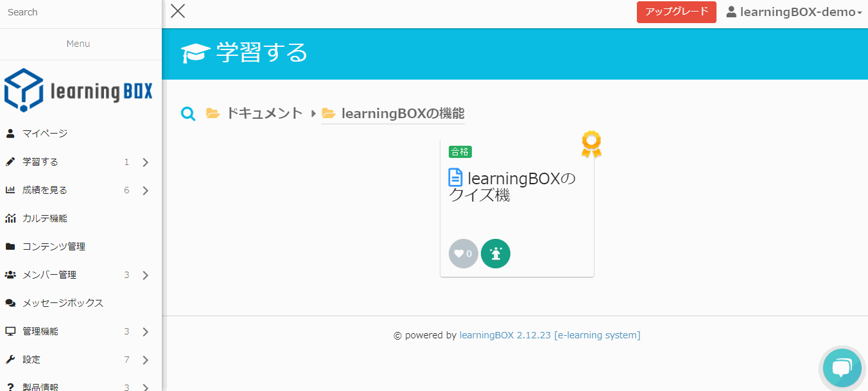Viewport: 868px width, 391px height.
Task: Expand the 学習する menu chevron
Action: pyautogui.click(x=145, y=162)
